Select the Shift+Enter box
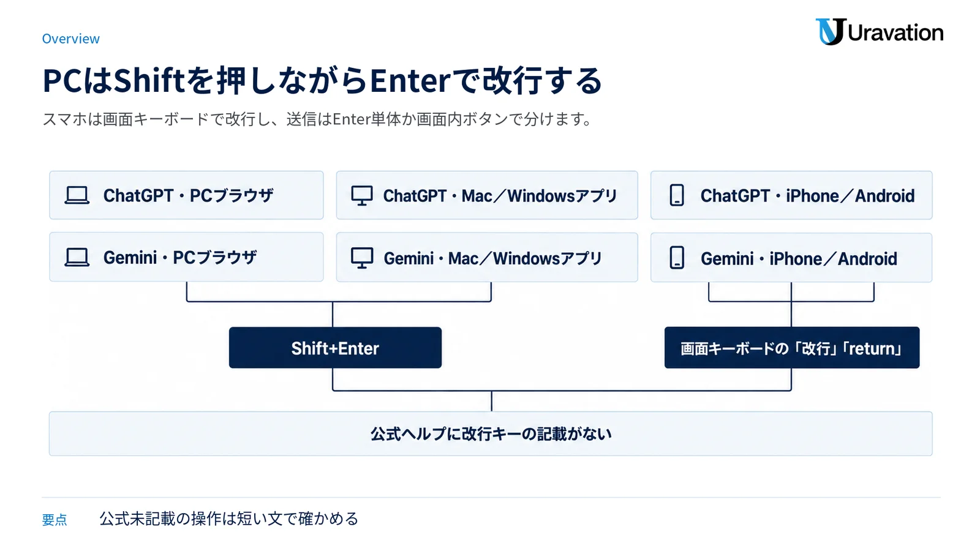The width and height of the screenshot is (980, 551). click(335, 348)
